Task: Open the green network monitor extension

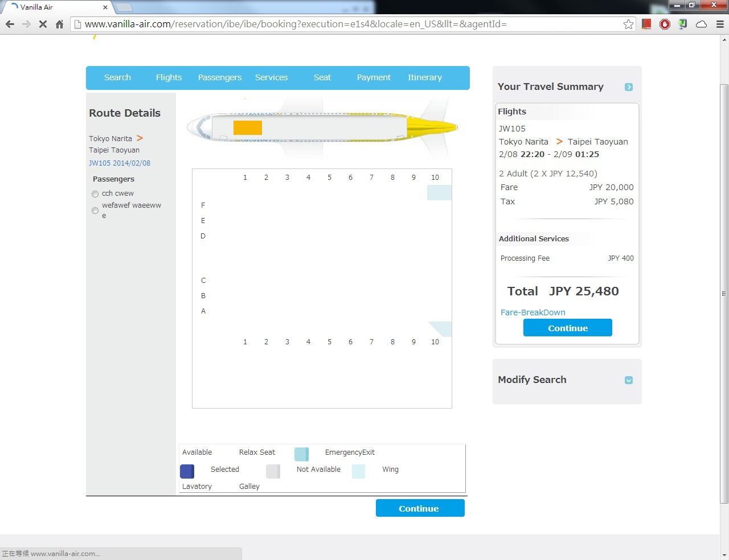Action: click(683, 24)
